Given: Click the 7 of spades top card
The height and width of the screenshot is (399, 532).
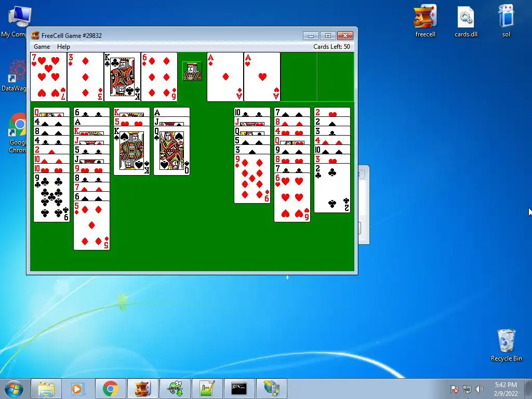Looking at the screenshot, I should point(292,112).
